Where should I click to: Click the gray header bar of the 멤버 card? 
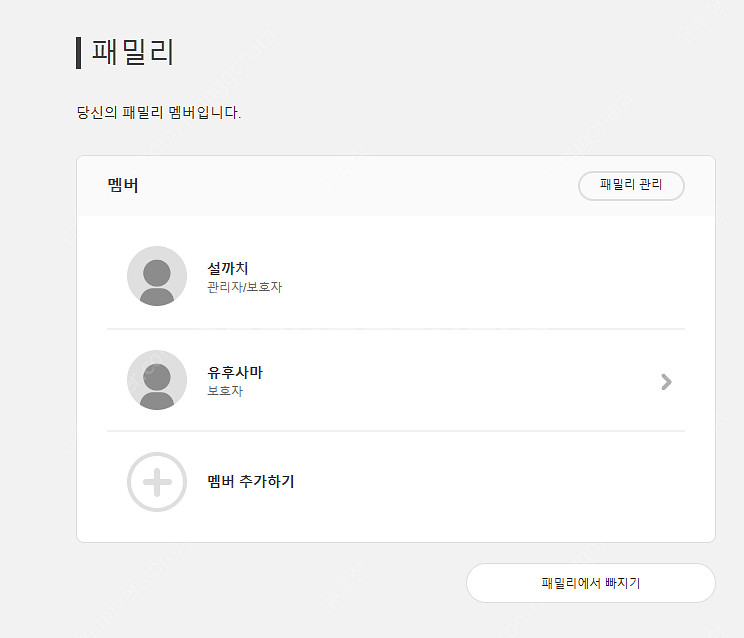click(x=396, y=185)
